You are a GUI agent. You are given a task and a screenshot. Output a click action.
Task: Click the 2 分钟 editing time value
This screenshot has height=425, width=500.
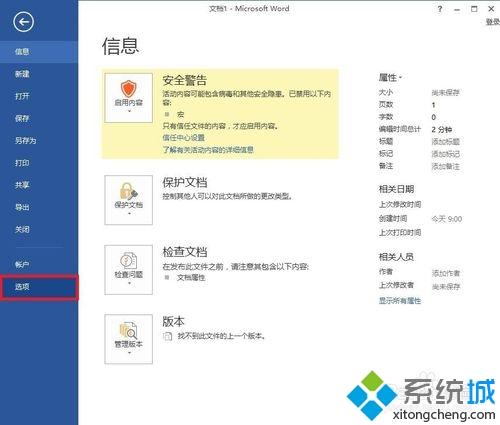[x=442, y=129]
